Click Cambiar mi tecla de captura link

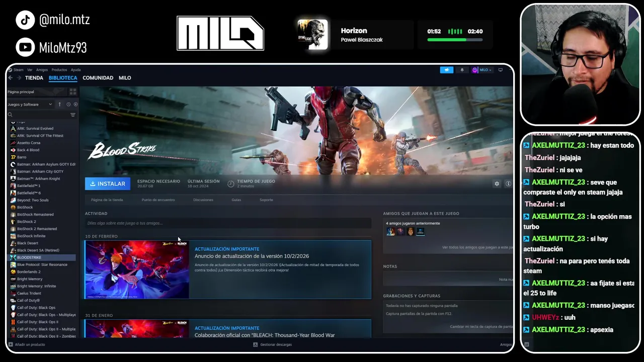click(x=481, y=327)
